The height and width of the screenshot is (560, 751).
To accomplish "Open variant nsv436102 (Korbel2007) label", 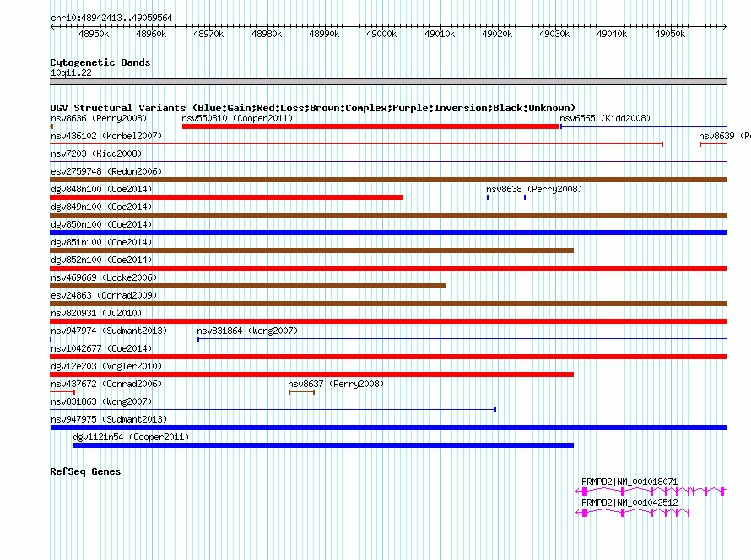I will [x=106, y=136].
